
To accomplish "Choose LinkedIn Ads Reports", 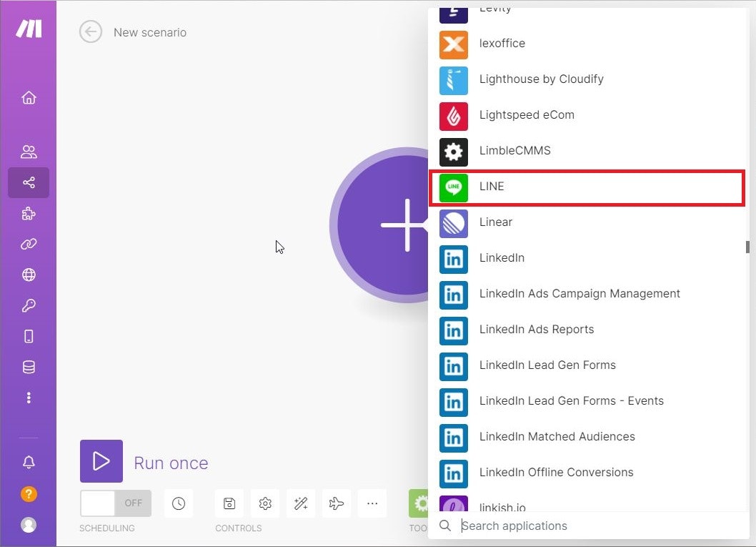I will (587, 330).
